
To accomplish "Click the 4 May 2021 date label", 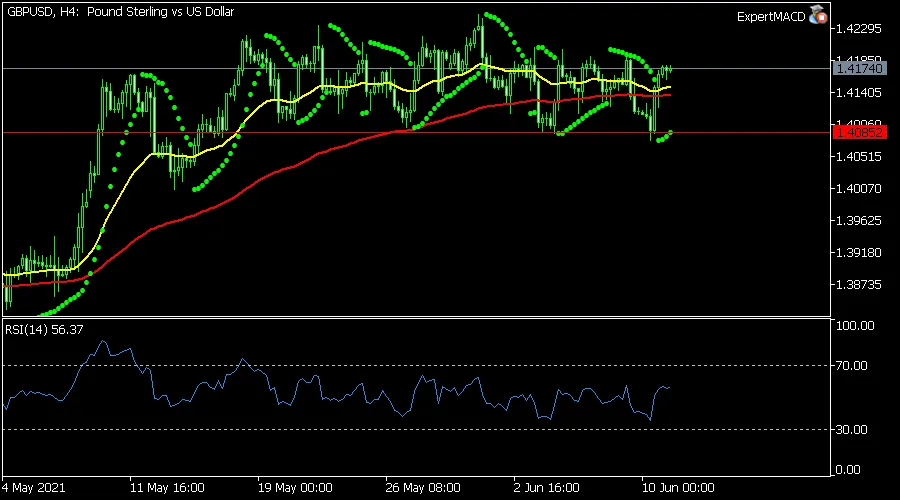I will [33, 488].
